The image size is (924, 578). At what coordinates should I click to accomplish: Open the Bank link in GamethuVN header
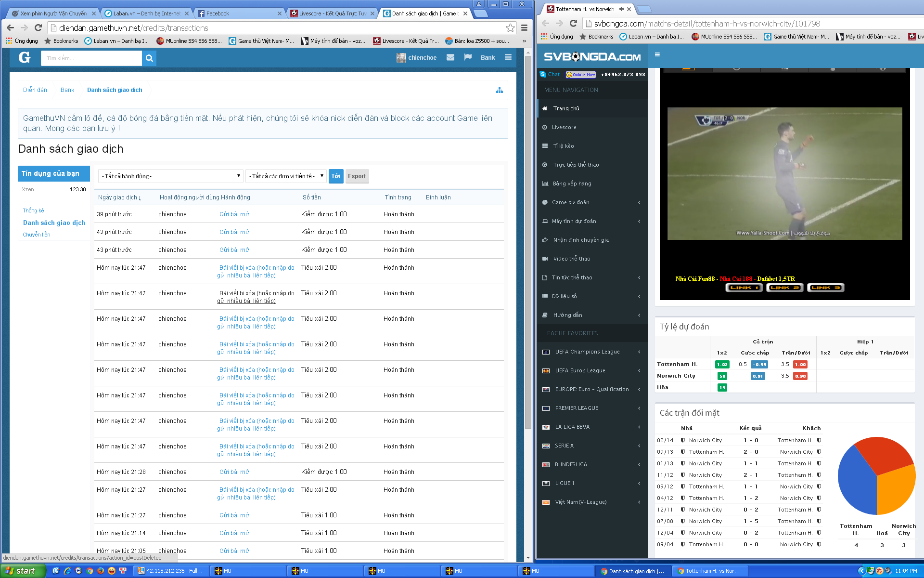tap(488, 58)
